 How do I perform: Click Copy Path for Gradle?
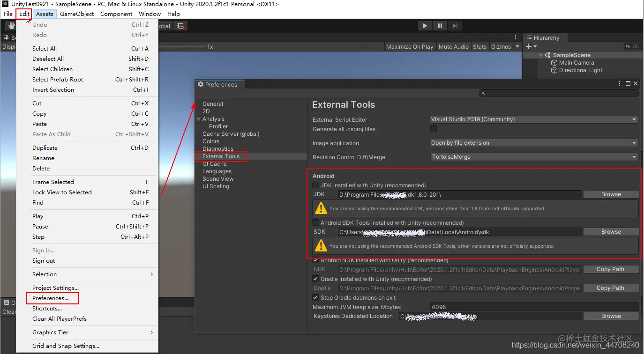611,288
